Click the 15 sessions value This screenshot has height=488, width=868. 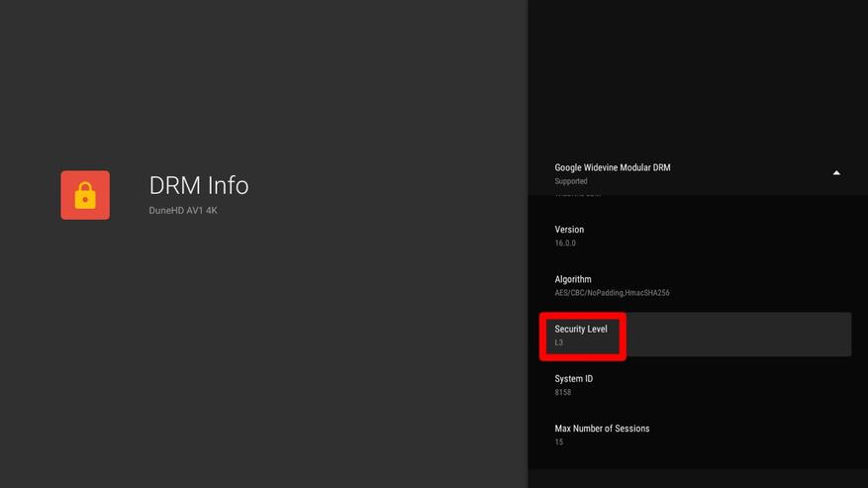coord(559,442)
